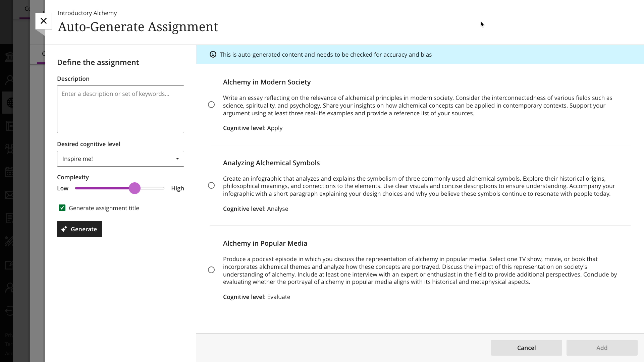This screenshot has width=644, height=362.
Task: Select the Activity Stream globe icon
Action: [9, 102]
